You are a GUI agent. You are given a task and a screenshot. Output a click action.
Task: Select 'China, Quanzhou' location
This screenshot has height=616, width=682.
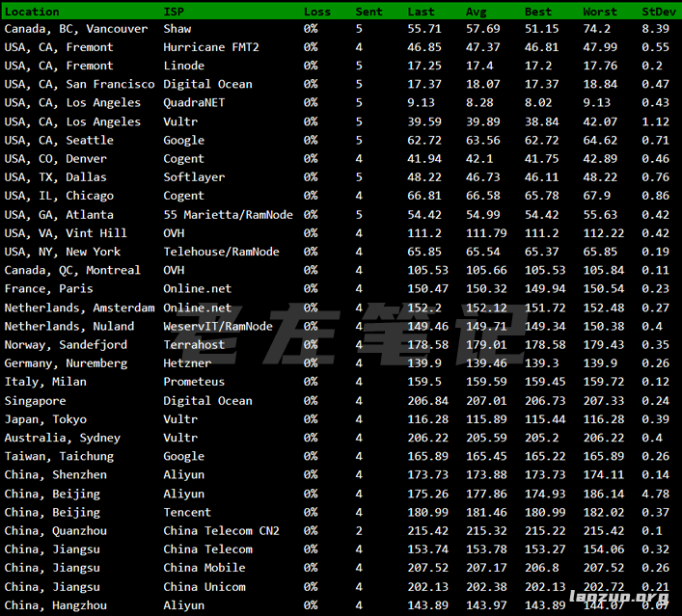click(56, 531)
